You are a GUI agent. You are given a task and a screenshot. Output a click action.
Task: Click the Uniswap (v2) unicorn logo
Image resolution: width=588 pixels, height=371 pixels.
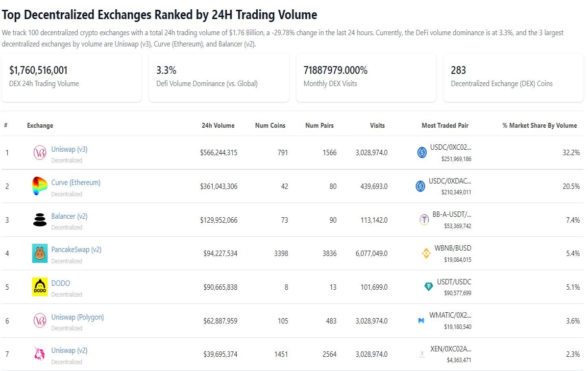pos(40,354)
